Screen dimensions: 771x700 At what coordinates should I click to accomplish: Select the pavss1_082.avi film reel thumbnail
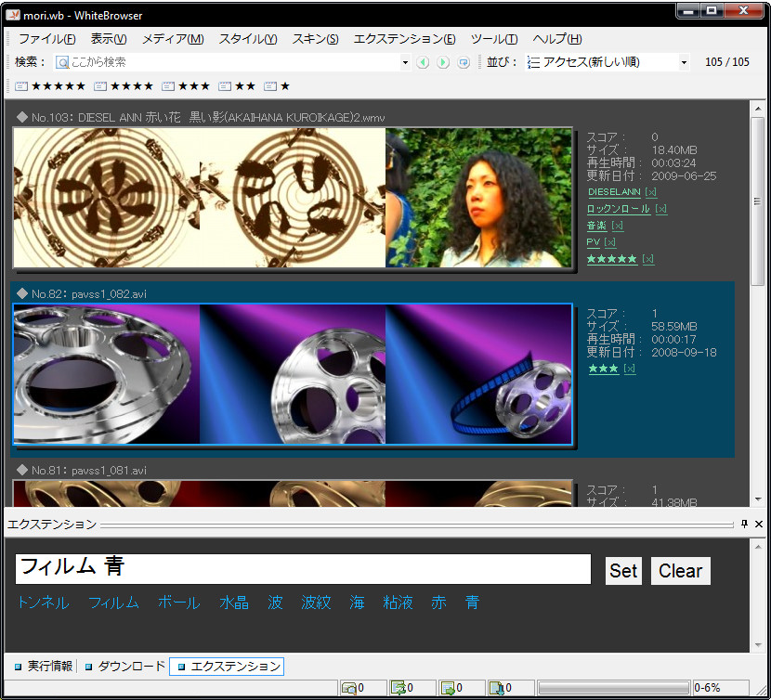(293, 374)
